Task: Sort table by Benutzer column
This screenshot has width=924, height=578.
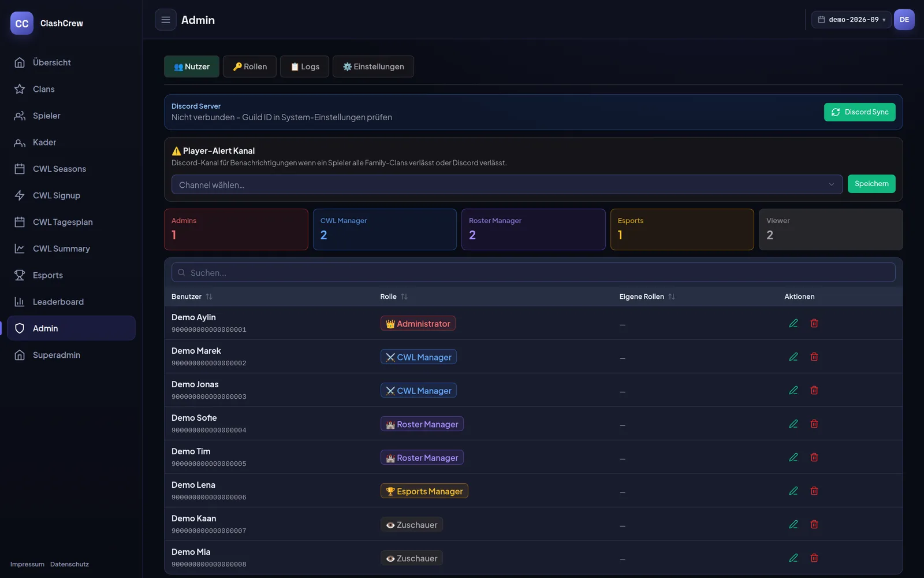Action: (x=192, y=297)
